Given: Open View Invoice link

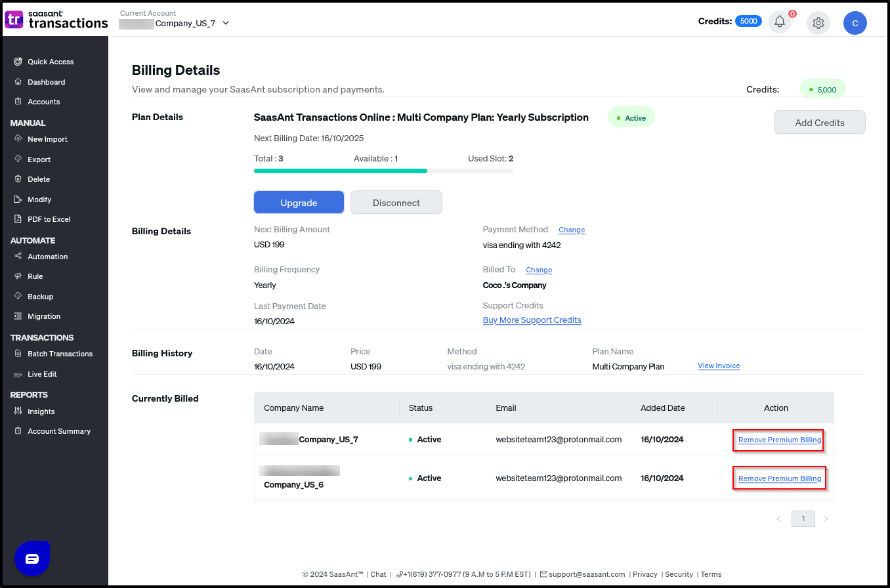Looking at the screenshot, I should click(x=719, y=366).
